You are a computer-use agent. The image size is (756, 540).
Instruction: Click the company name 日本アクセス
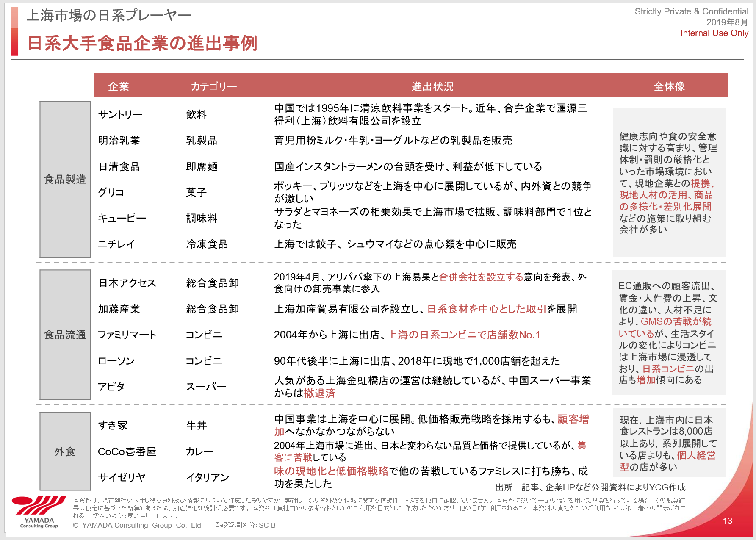point(127,283)
